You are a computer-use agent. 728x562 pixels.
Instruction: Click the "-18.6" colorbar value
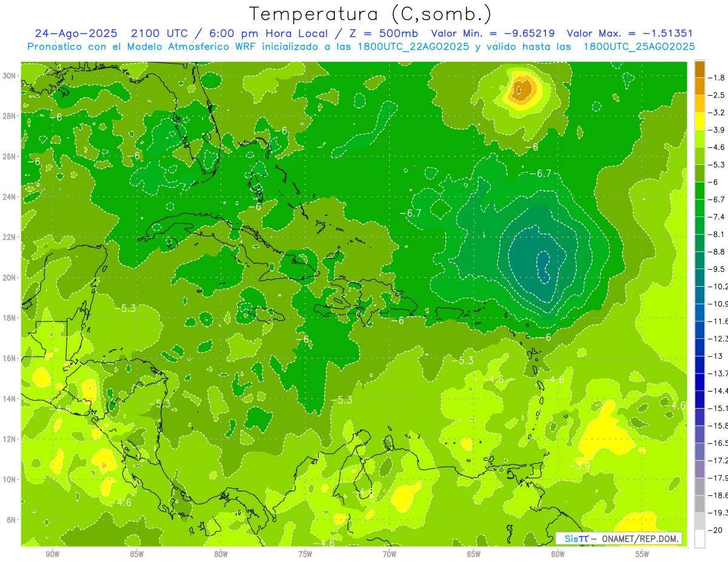coord(718,495)
